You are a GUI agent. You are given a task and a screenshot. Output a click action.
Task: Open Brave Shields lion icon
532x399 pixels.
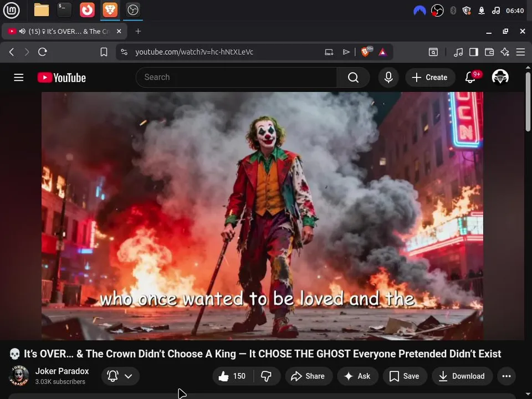coord(366,52)
